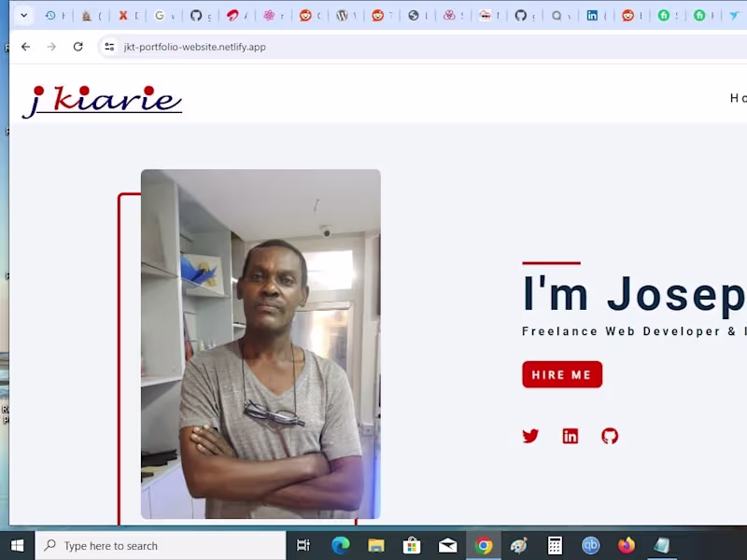This screenshot has height=560, width=747.
Task: Click the back arrow in the browser toolbar
Action: click(25, 47)
